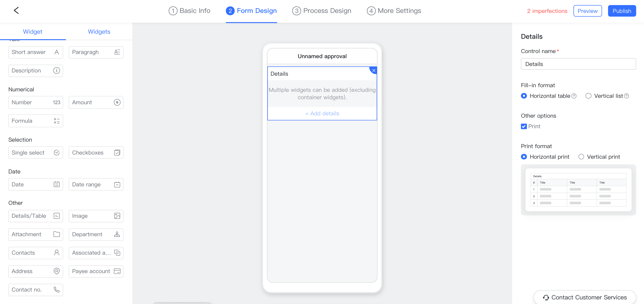Switch to the Widget tab
The height and width of the screenshot is (304, 644).
point(32,32)
